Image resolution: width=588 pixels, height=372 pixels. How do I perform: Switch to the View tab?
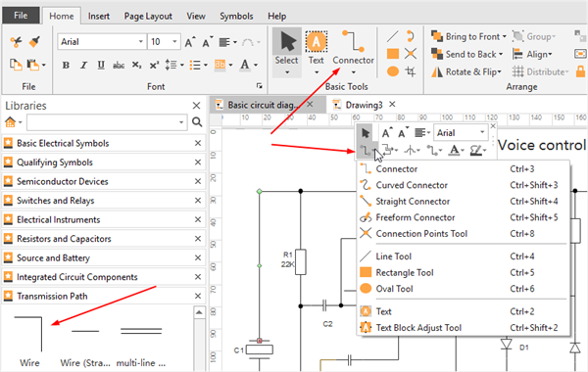point(196,16)
